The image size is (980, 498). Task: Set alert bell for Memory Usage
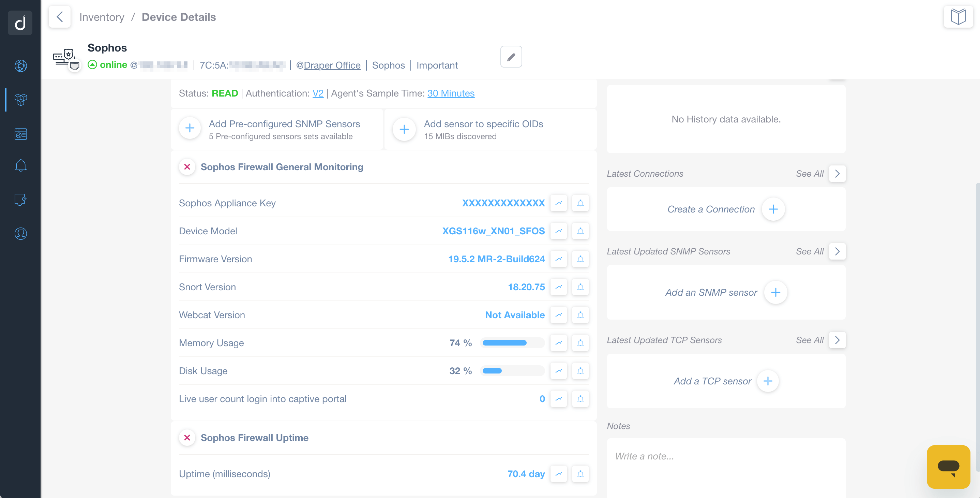coord(580,343)
